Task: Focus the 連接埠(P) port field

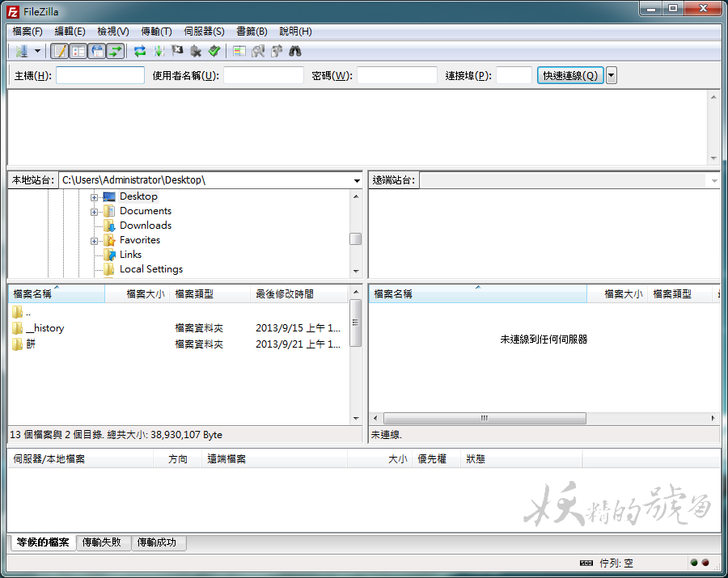Action: [x=514, y=75]
